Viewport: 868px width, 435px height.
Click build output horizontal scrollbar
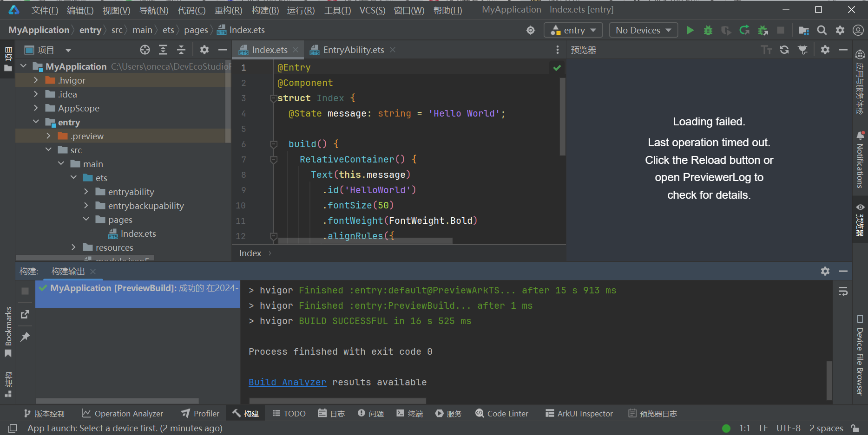pos(337,401)
